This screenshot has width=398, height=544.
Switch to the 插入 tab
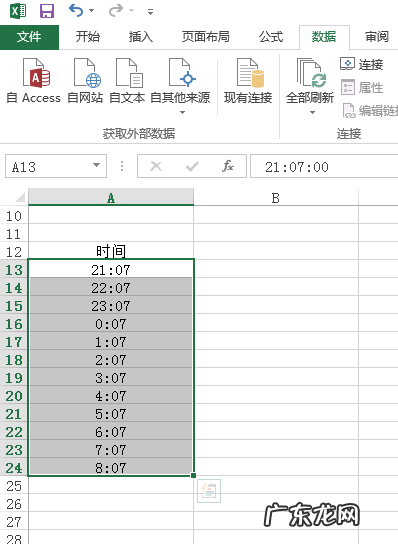(x=141, y=37)
